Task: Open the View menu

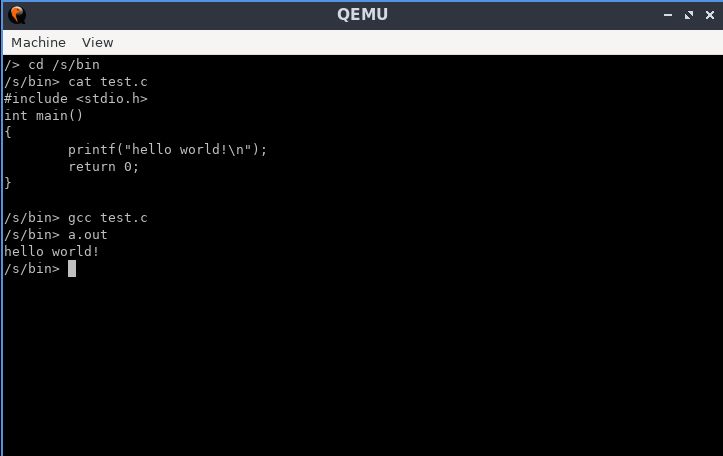Action: coord(97,42)
